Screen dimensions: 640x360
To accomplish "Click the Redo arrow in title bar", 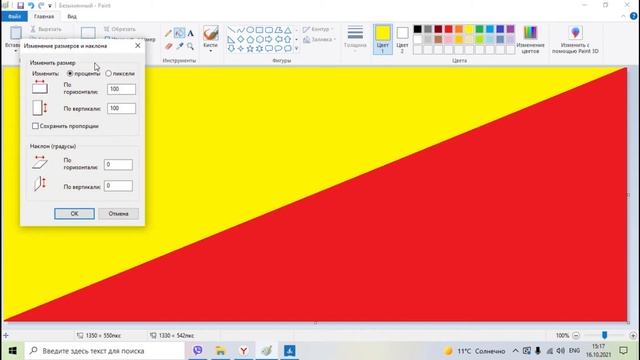I will [x=41, y=6].
